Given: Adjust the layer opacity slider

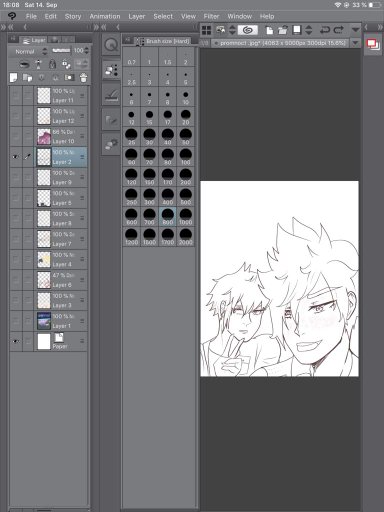Looking at the screenshot, I should [61, 50].
